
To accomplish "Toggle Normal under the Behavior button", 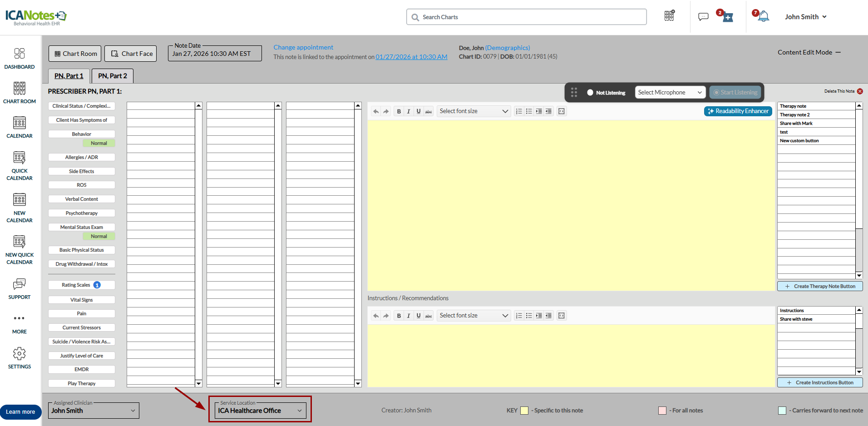I will (x=99, y=144).
